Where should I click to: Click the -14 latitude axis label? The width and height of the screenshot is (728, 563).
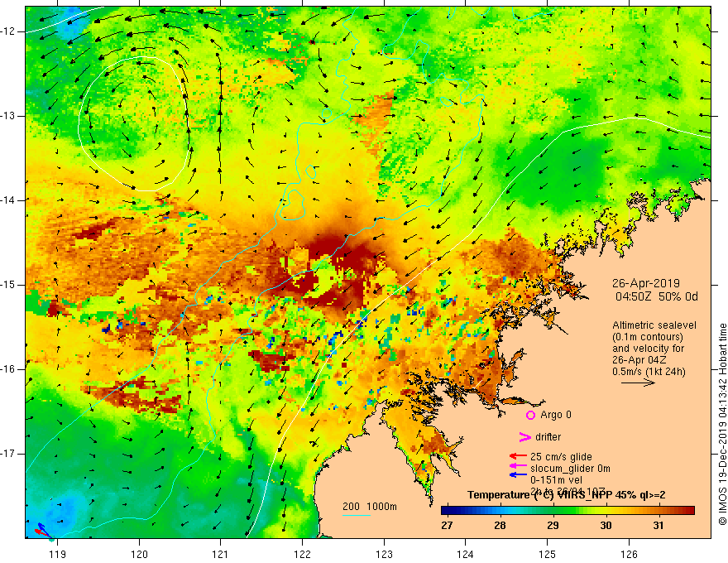click(x=9, y=200)
